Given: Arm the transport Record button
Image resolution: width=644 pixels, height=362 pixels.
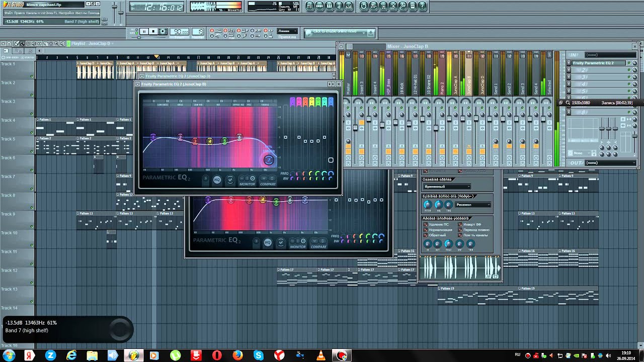Looking at the screenshot, I should (x=163, y=31).
